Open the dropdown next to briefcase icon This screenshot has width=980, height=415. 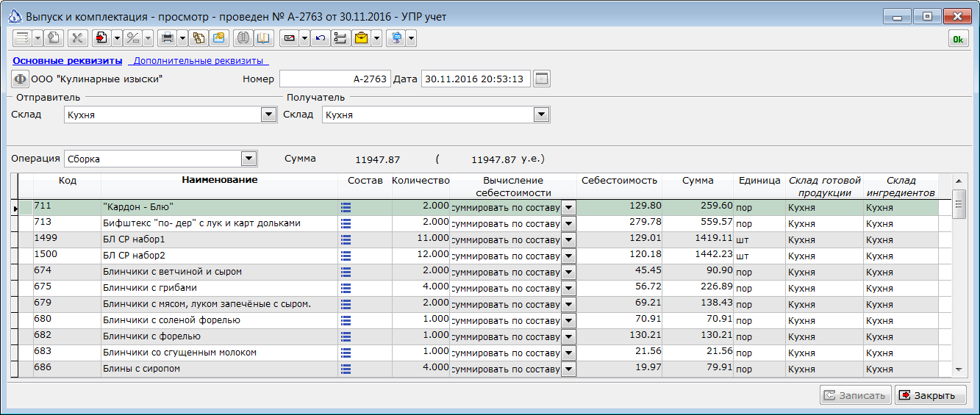coord(376,38)
